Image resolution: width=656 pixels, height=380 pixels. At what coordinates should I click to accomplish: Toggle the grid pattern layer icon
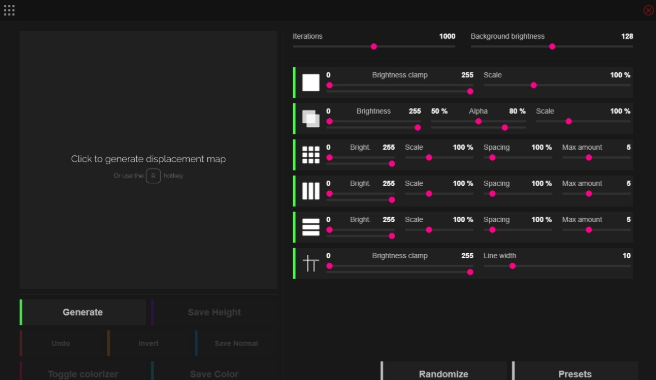click(311, 155)
